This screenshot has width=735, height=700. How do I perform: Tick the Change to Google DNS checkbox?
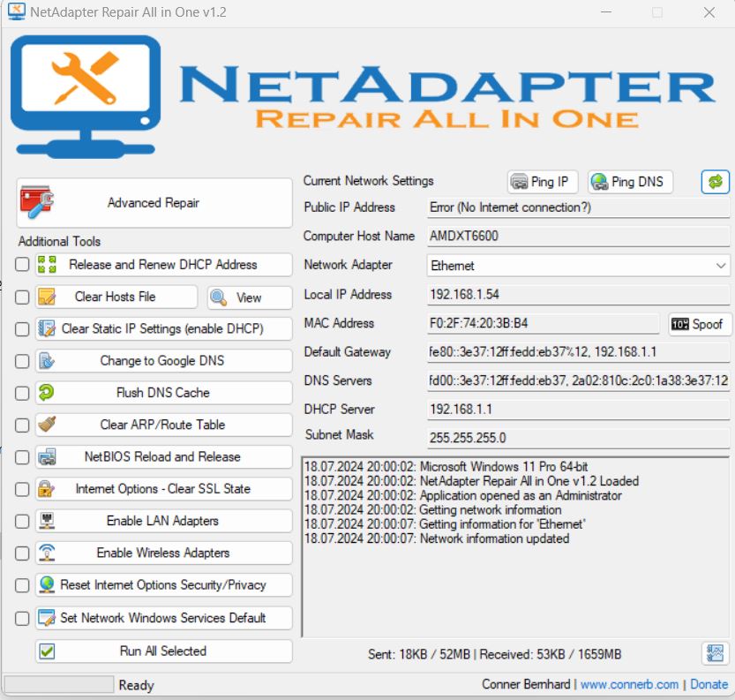(22, 362)
